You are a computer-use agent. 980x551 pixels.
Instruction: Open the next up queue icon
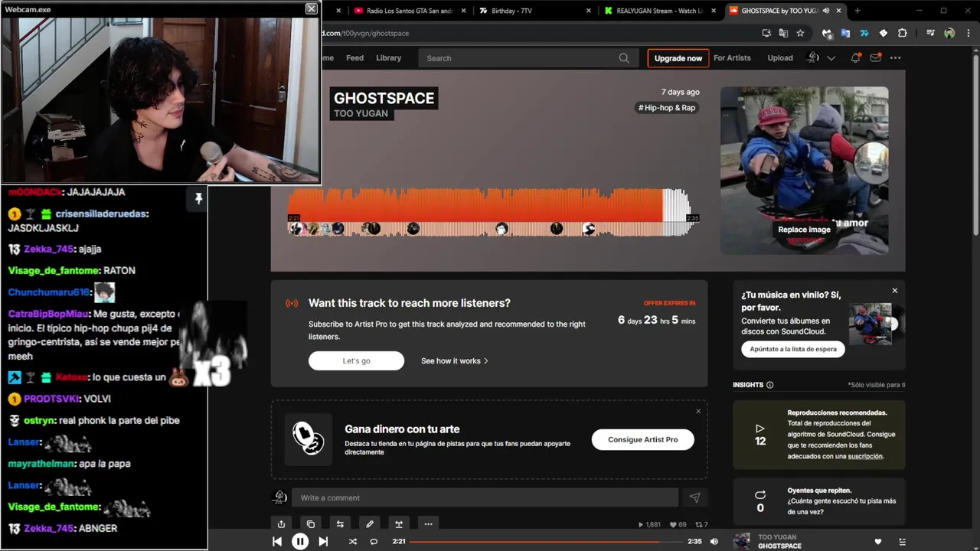(x=902, y=542)
